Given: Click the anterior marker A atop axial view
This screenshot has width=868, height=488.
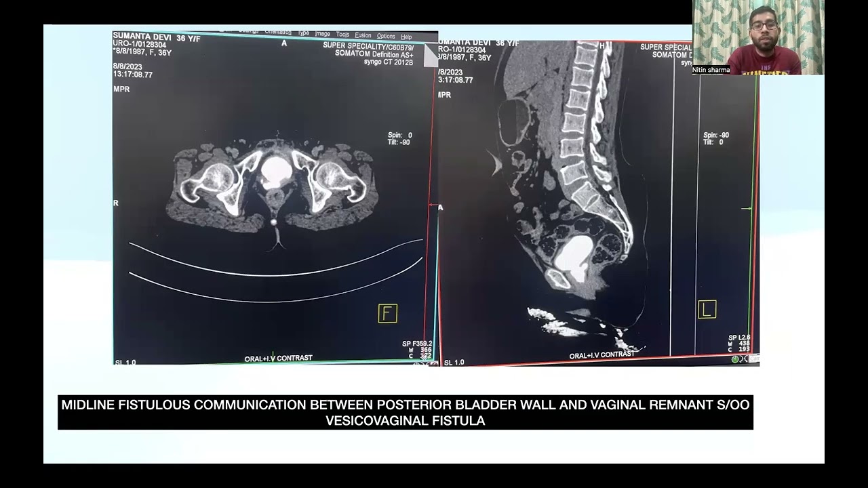Looking at the screenshot, I should (x=284, y=43).
